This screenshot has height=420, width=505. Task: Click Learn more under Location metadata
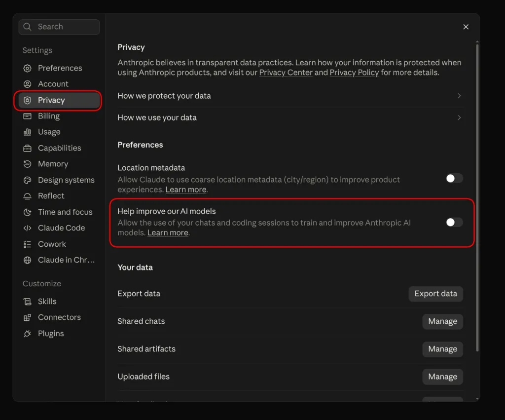coord(186,190)
